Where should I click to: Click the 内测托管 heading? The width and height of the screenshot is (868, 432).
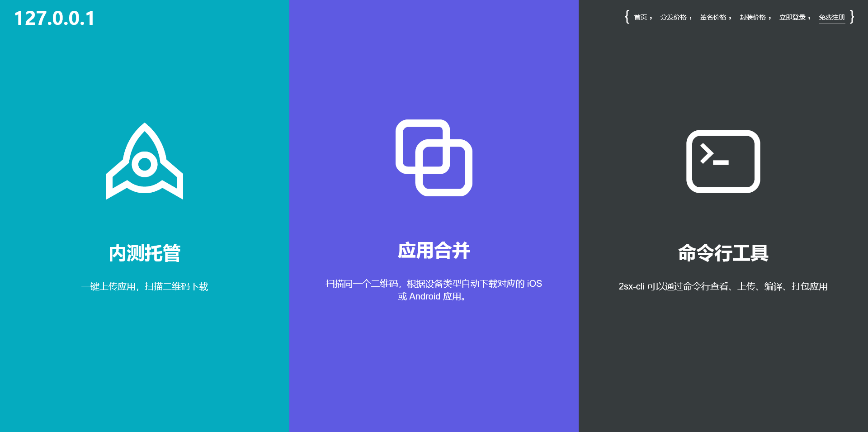tap(145, 253)
